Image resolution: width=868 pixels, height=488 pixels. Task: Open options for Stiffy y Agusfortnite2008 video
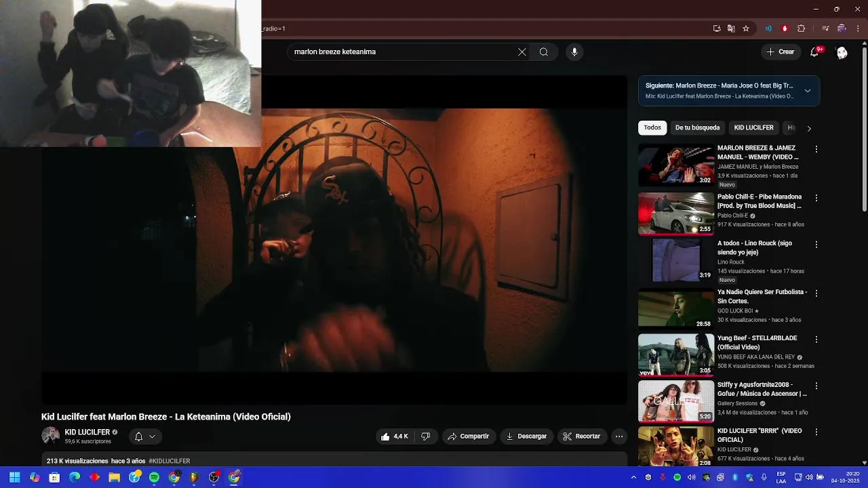point(816,386)
